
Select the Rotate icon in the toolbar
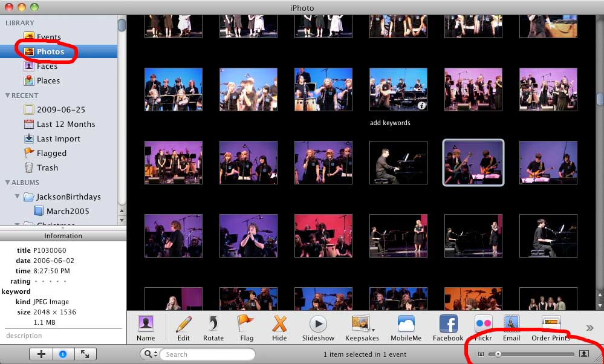click(x=215, y=327)
